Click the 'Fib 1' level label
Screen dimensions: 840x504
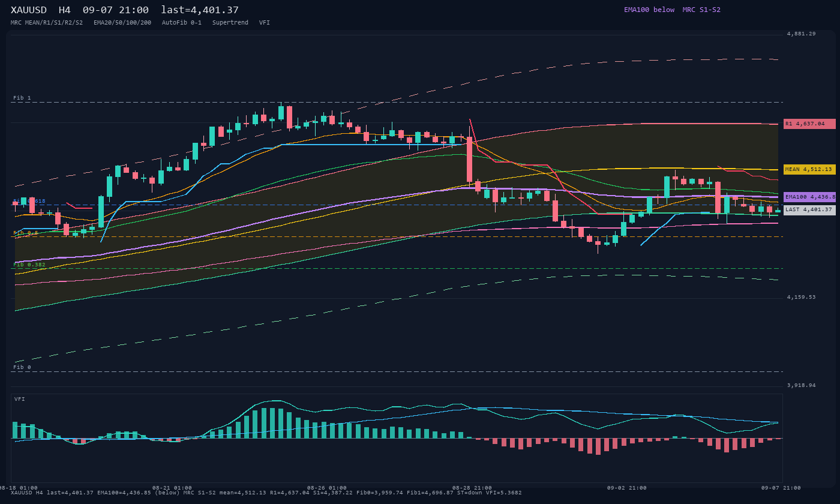click(x=22, y=98)
